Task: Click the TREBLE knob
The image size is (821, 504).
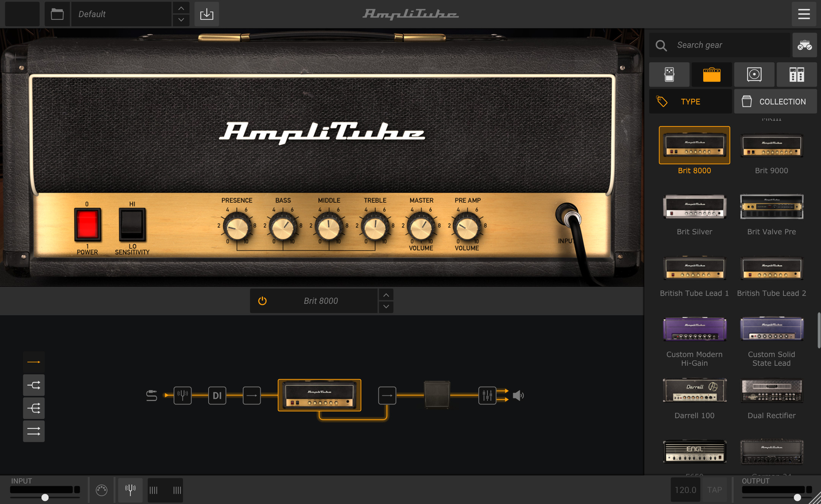Action: tap(375, 227)
